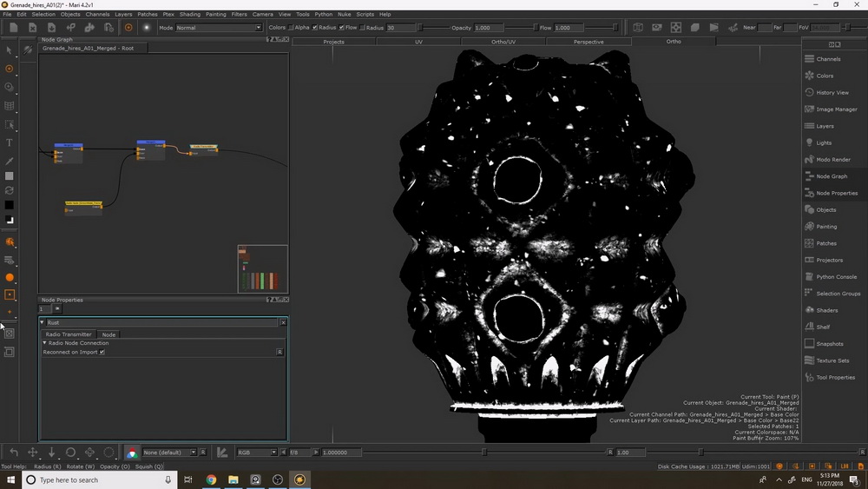Open the RGB channel dropdown
The height and width of the screenshot is (489, 868).
point(257,453)
